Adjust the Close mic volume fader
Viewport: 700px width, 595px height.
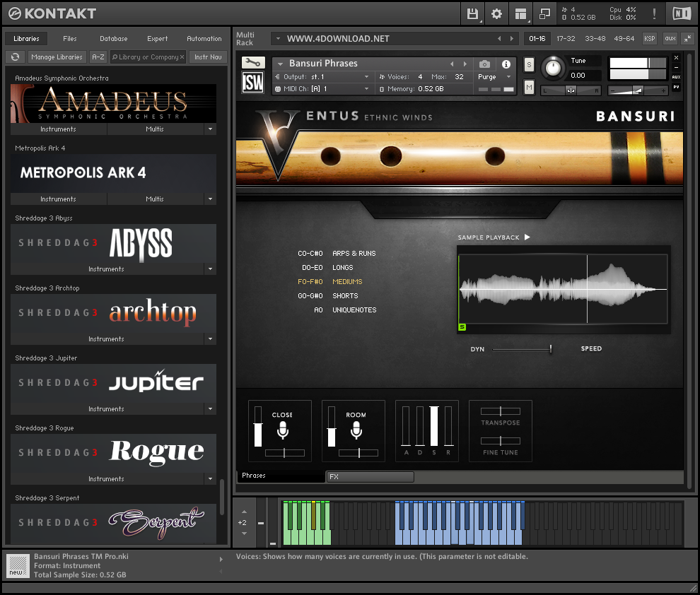258,426
